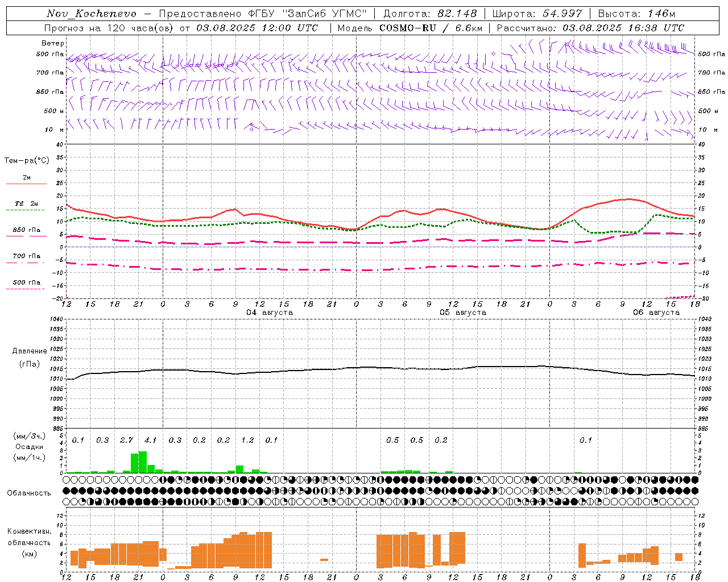Click the "Высота: 146м" elevation text
728x582 pixels.
(x=636, y=14)
